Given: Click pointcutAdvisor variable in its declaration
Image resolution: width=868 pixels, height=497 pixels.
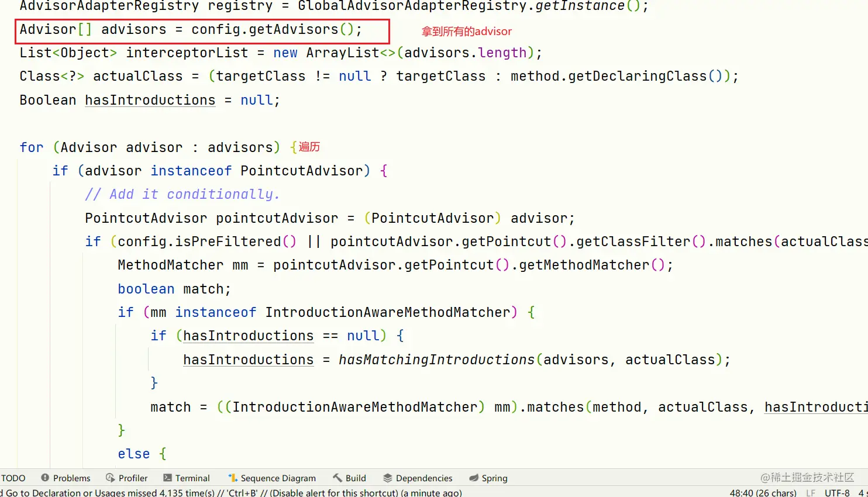Looking at the screenshot, I should tap(277, 218).
